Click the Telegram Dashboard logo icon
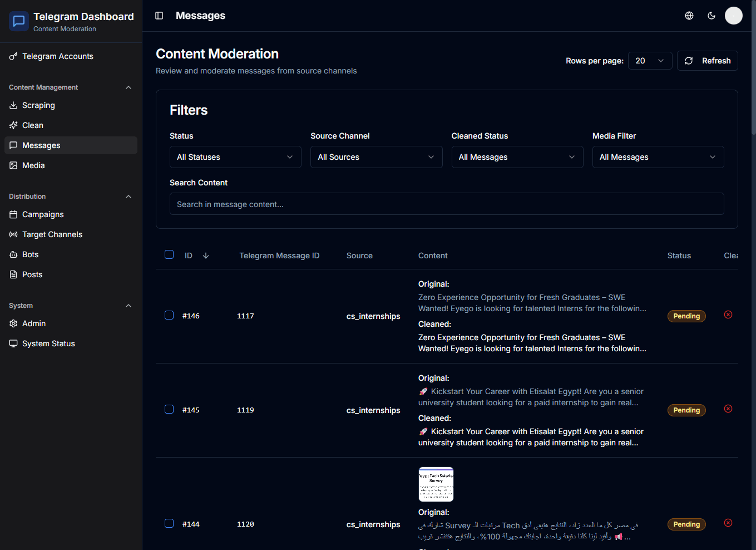The height and width of the screenshot is (550, 756). coord(19,21)
